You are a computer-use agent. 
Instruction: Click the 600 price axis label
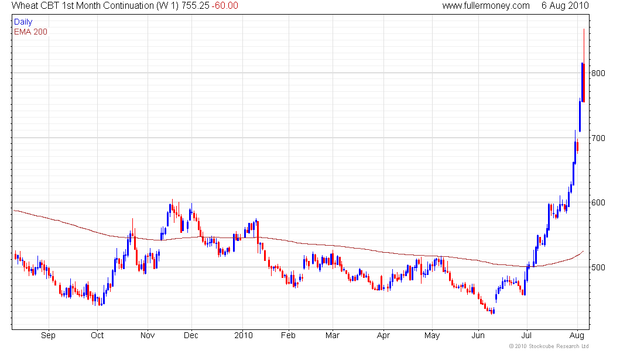(x=598, y=203)
